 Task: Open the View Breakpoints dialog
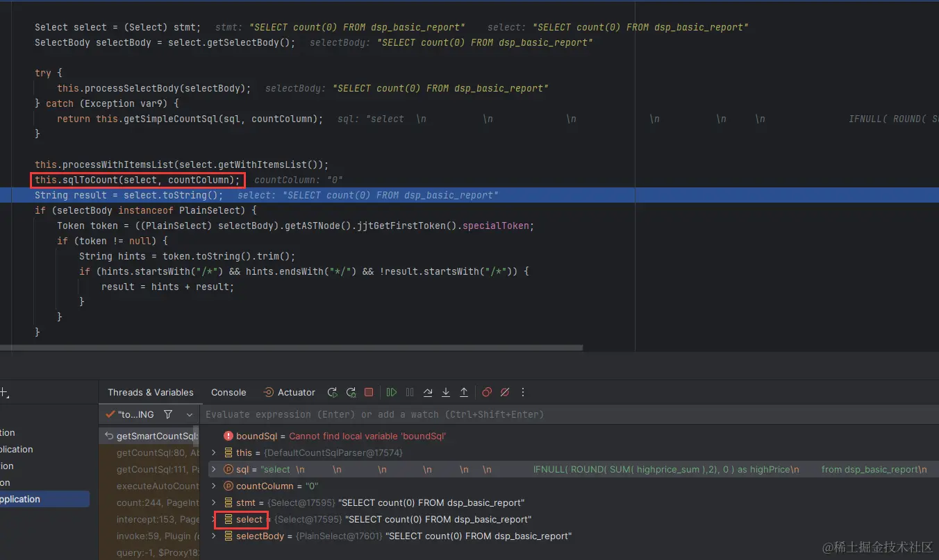pyautogui.click(x=487, y=392)
